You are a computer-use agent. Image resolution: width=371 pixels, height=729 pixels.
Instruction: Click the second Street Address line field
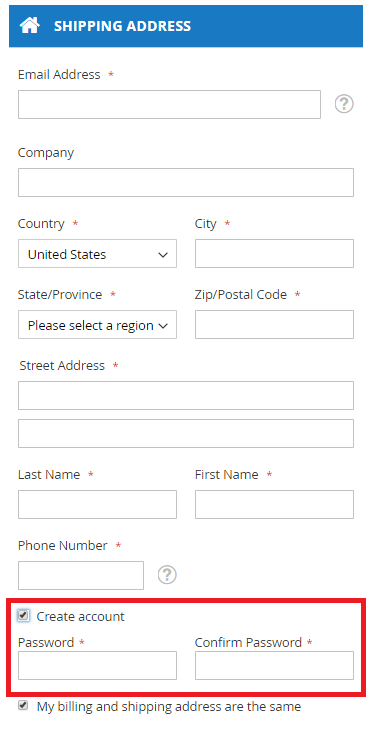point(186,433)
